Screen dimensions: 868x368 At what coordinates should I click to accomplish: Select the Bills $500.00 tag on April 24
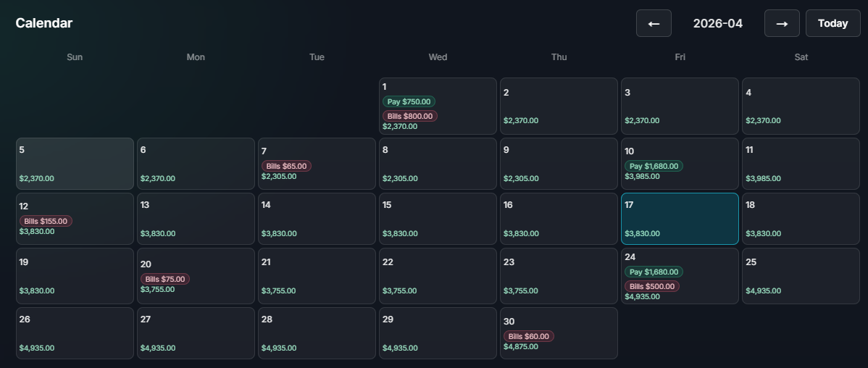[x=651, y=286]
